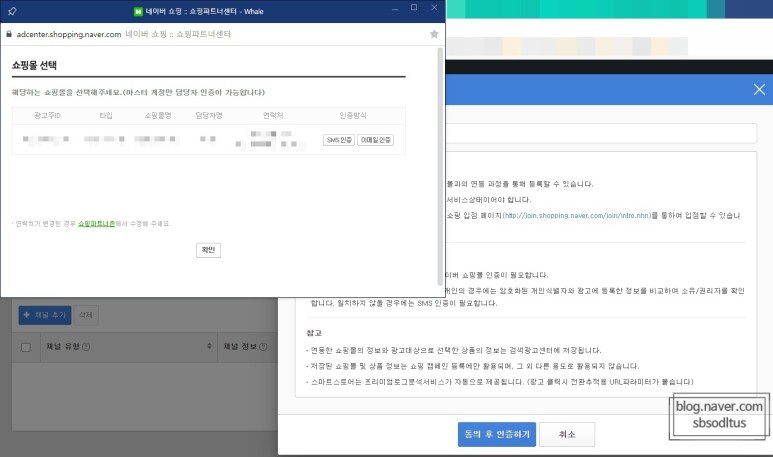Click the 삭제 button beside 채널 추가
Screen dimensions: 773x457
point(86,315)
